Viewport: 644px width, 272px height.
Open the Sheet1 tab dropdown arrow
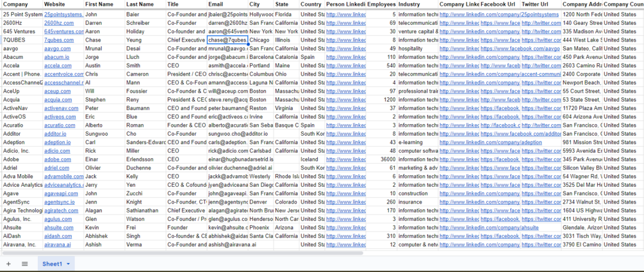coord(68,264)
